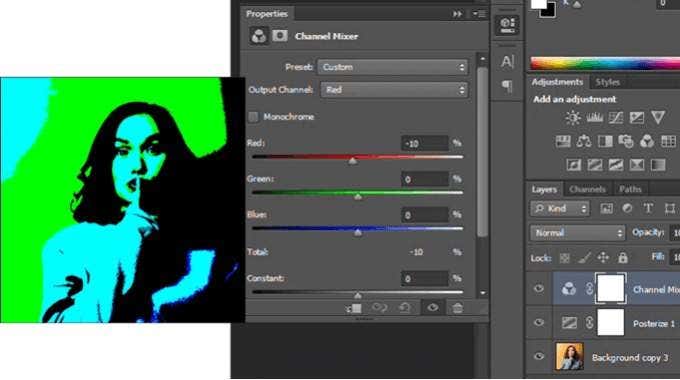This screenshot has height=380, width=680.
Task: Filter layers by adjustment type
Action: pyautogui.click(x=627, y=209)
